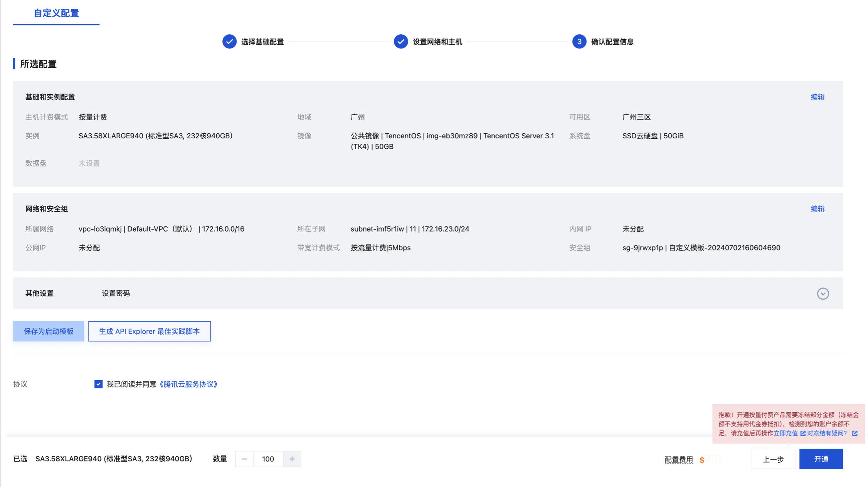Open the 立即充值 recharge link

[x=786, y=433]
